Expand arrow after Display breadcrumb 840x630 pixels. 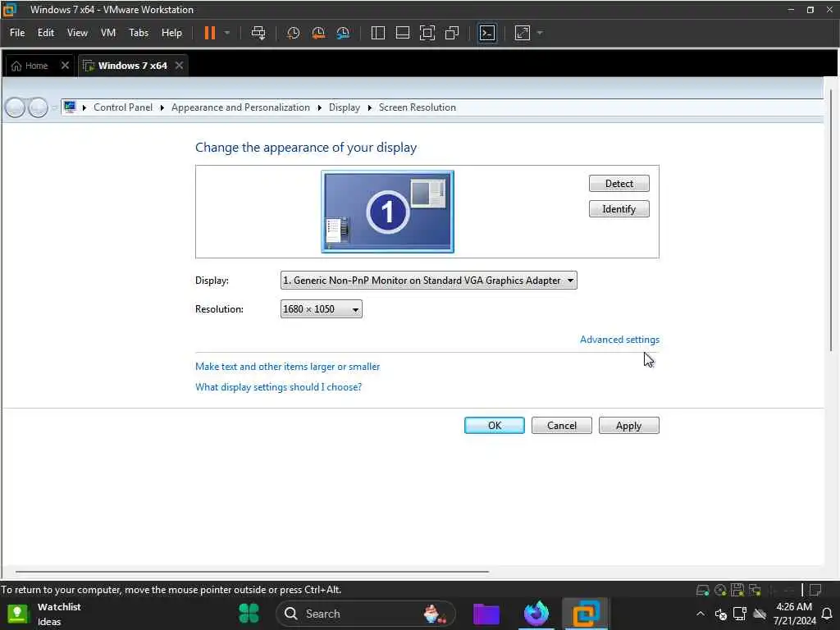(x=369, y=107)
